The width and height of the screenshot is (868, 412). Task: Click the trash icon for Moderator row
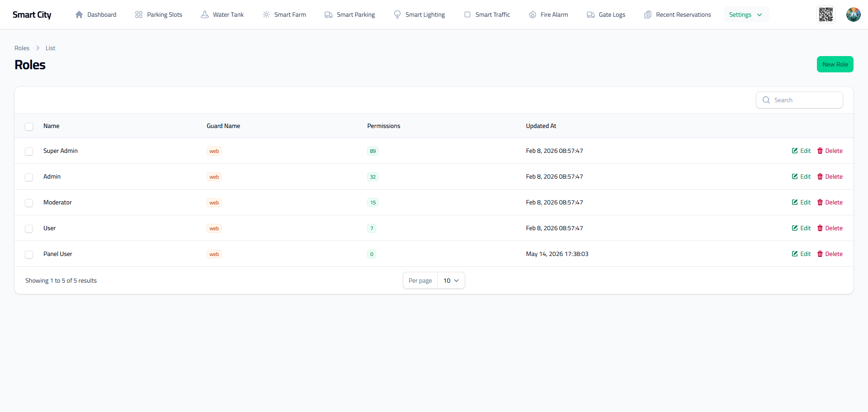click(x=820, y=202)
